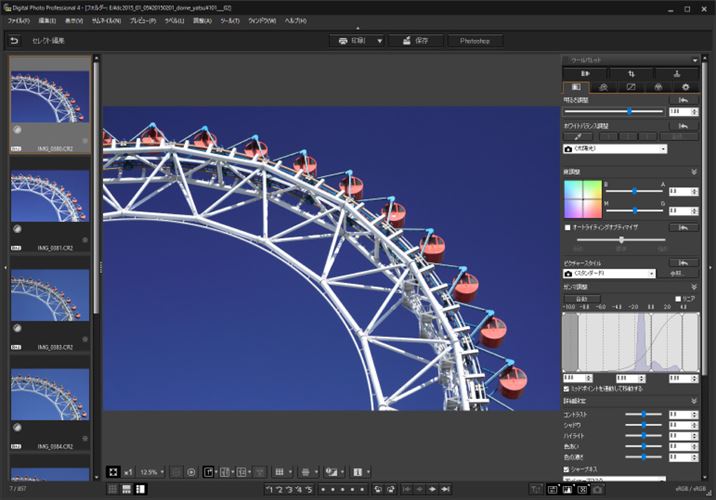Image resolution: width=716 pixels, height=500 pixels.
Task: Open the 表示 (View) menu
Action: [x=74, y=21]
